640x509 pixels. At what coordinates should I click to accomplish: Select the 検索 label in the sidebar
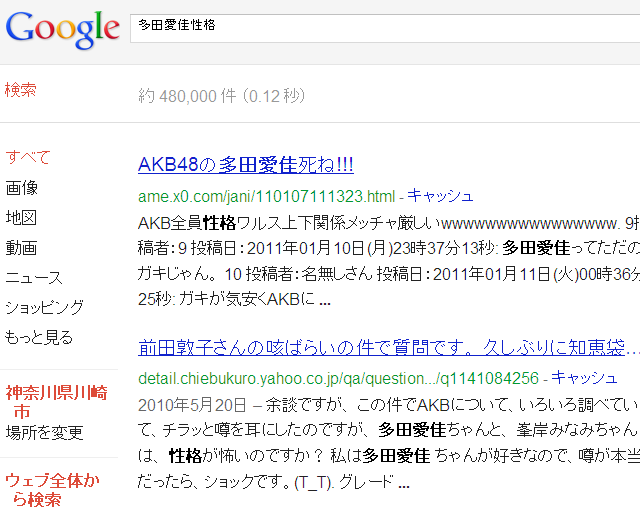point(20,89)
